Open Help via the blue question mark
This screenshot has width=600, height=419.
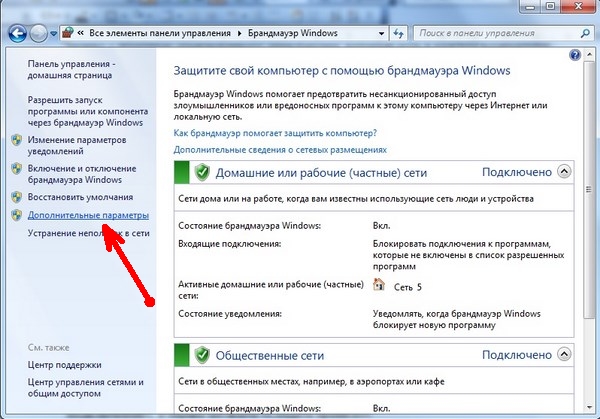pyautogui.click(x=575, y=55)
